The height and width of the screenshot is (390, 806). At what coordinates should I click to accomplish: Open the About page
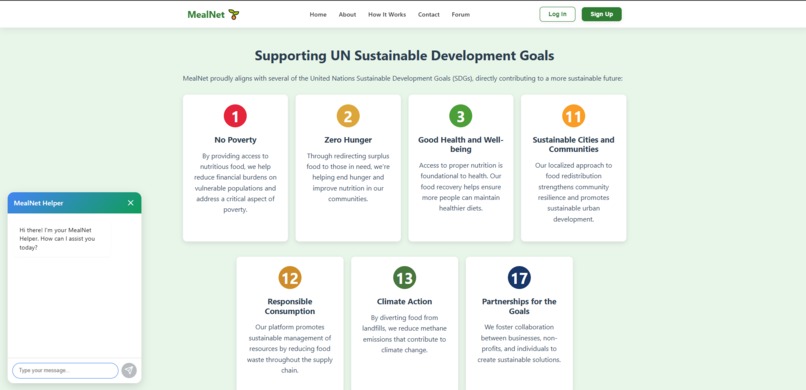coord(347,14)
